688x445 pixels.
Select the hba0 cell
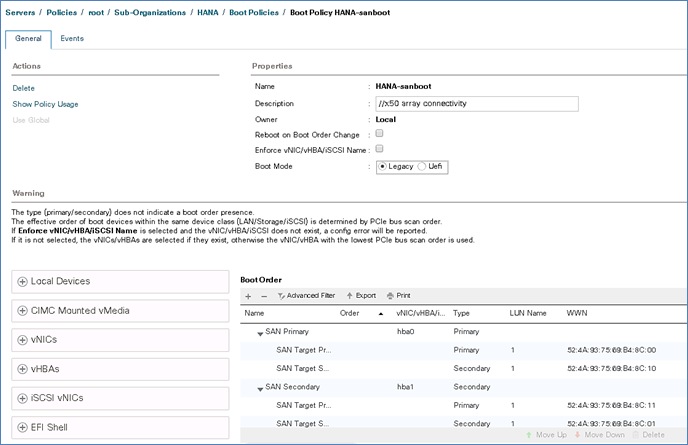tap(405, 332)
